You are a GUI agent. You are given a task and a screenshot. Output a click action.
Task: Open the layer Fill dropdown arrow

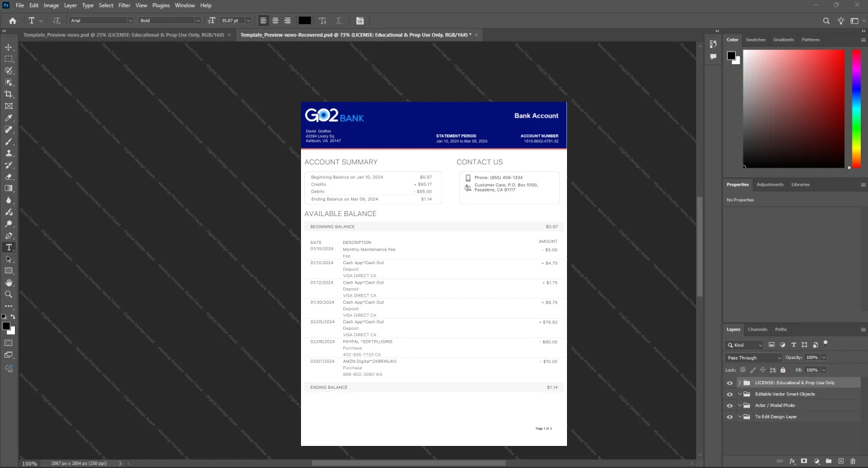point(824,370)
